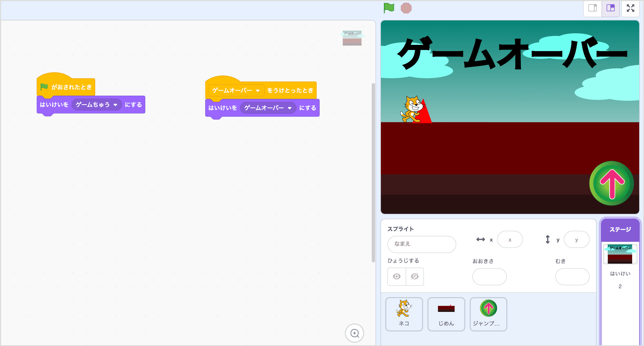Viewport: 644px width, 346px height.
Task: Select the ネコ sprite
Action: [404, 314]
